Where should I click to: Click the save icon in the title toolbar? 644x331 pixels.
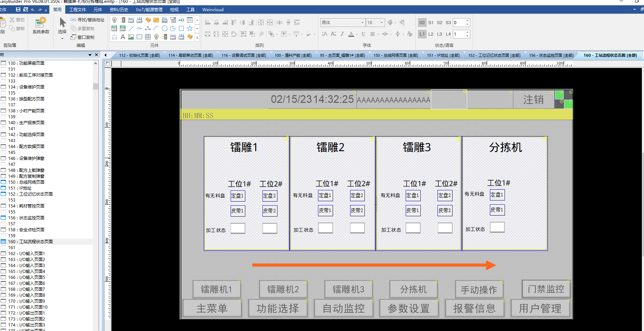18,9
